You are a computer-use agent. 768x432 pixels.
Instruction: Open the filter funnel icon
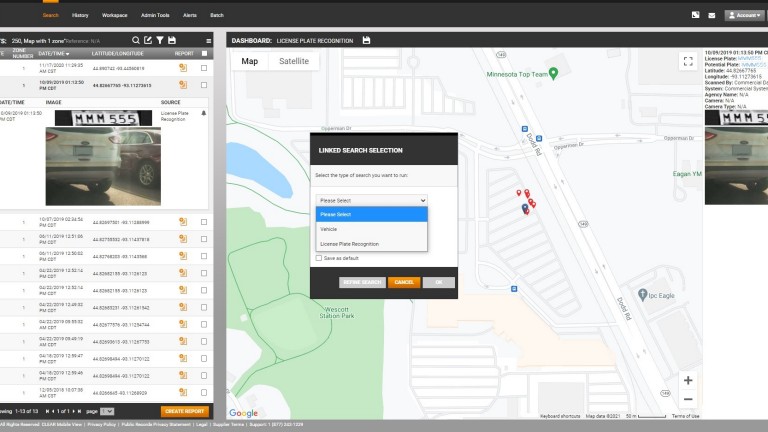159,40
